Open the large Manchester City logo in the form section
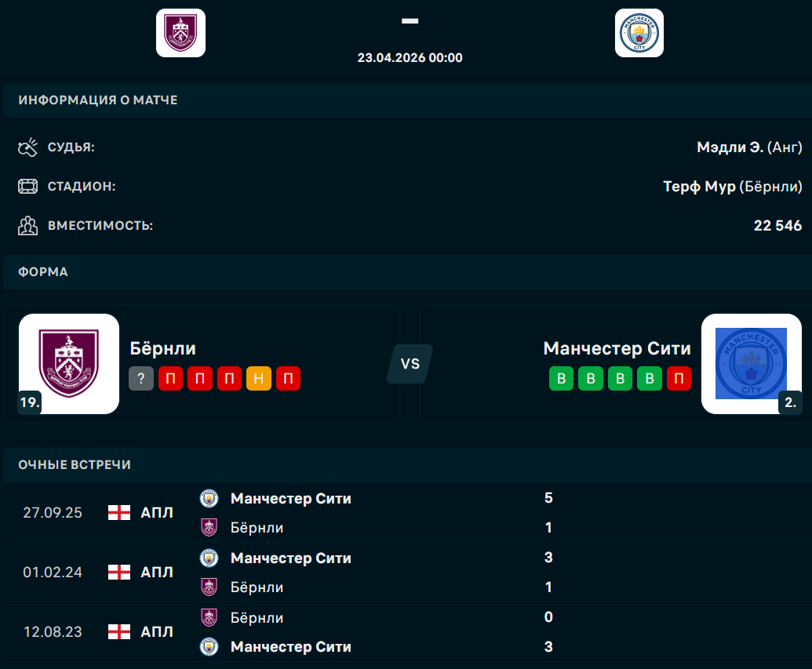This screenshot has height=669, width=812. [x=751, y=364]
